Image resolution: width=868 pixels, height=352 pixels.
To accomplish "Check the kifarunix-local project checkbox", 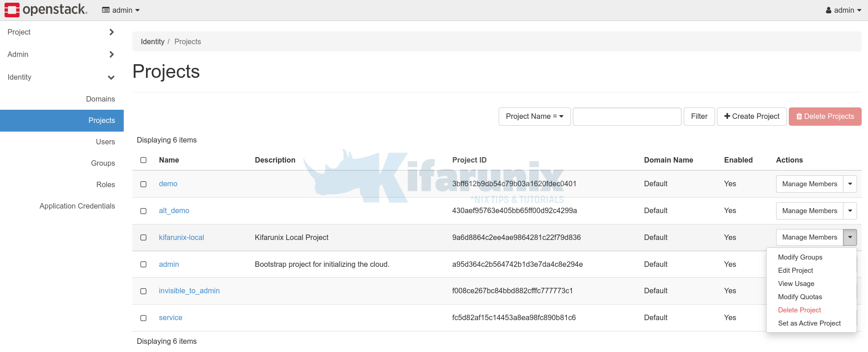I will point(143,238).
